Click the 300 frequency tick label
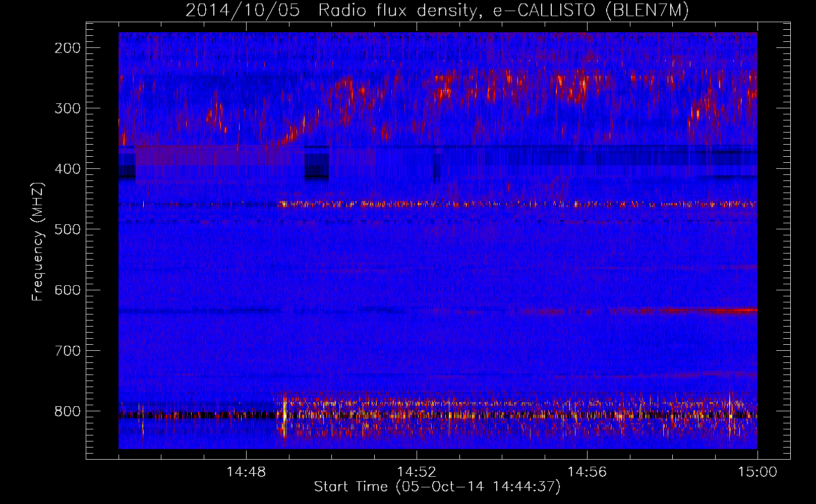This screenshot has height=504, width=816. 68,108
